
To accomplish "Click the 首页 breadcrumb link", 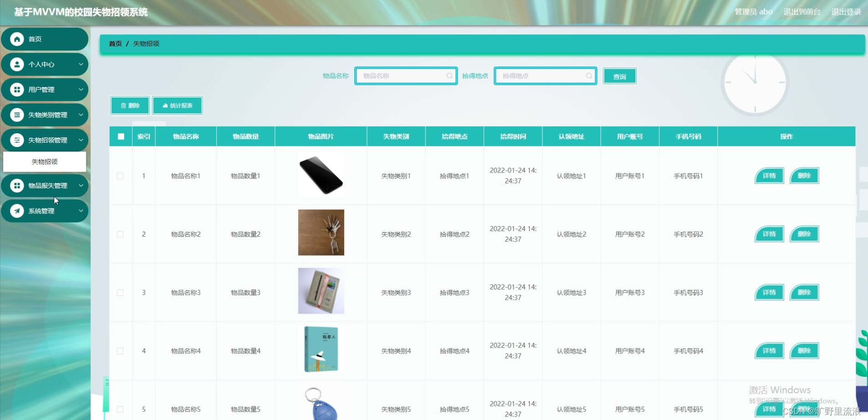I will (115, 43).
